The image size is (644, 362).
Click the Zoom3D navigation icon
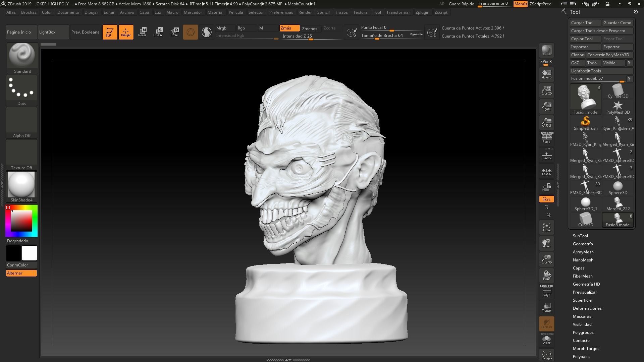pyautogui.click(x=546, y=259)
